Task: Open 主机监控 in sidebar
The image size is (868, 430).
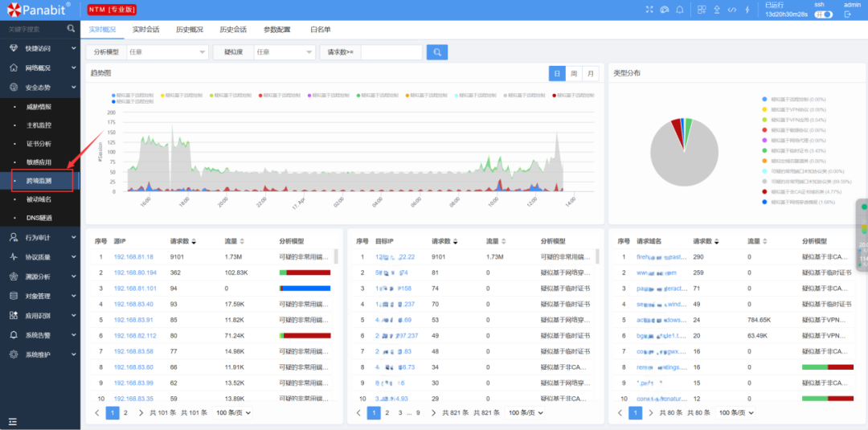Action: pos(39,125)
